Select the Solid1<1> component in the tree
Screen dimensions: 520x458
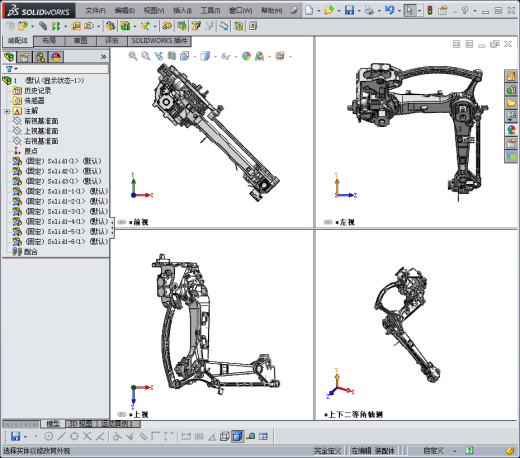point(57,161)
